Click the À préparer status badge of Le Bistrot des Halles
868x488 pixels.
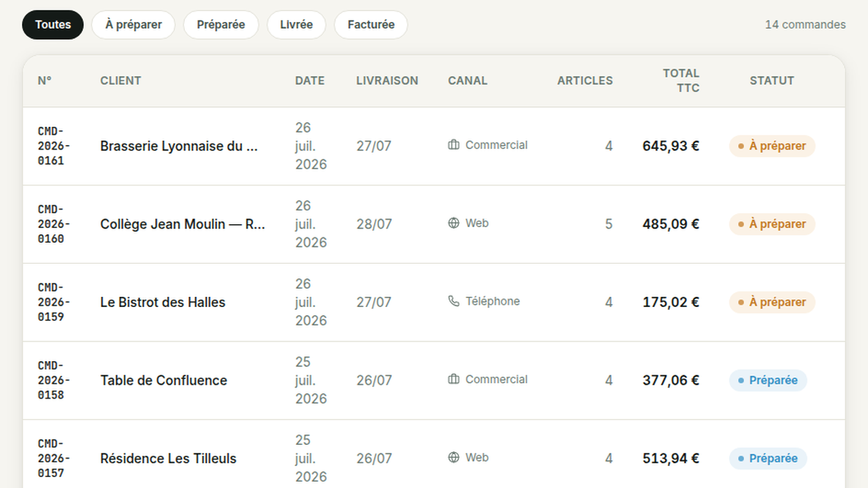pos(772,302)
